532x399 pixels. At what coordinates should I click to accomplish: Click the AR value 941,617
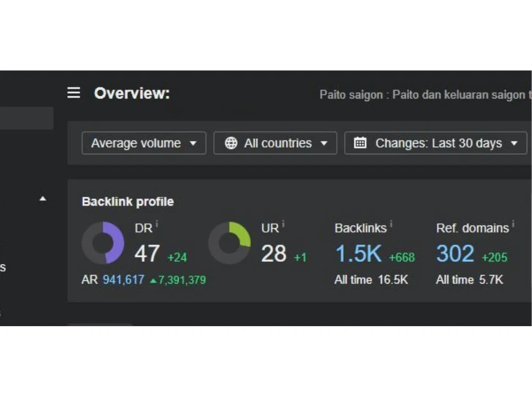pyautogui.click(x=123, y=280)
